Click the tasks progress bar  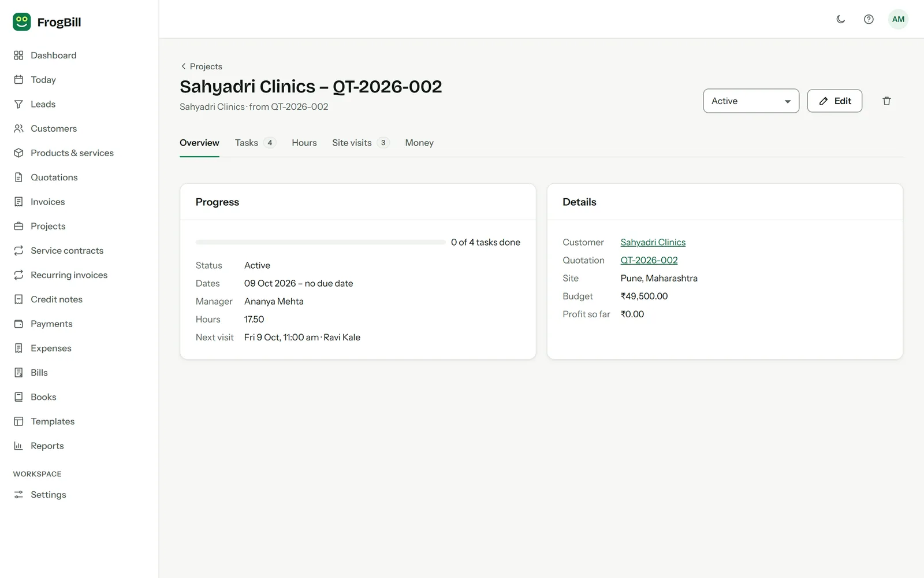pyautogui.click(x=321, y=242)
